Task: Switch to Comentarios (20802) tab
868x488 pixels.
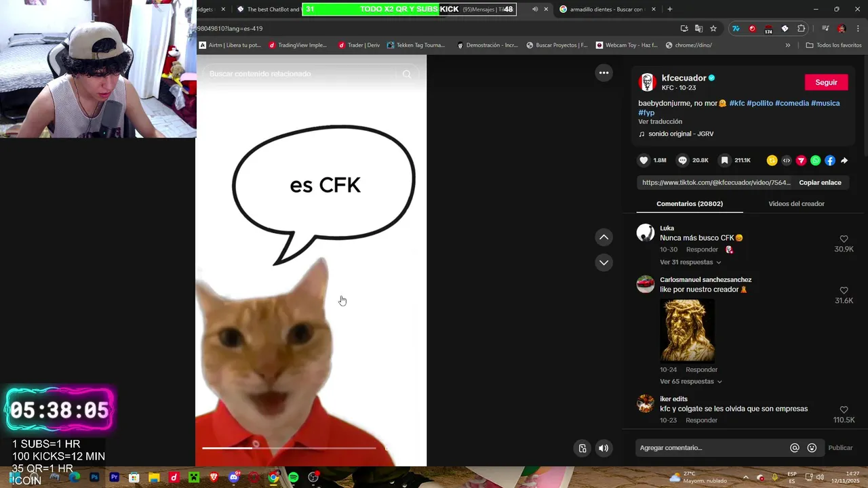Action: point(690,203)
